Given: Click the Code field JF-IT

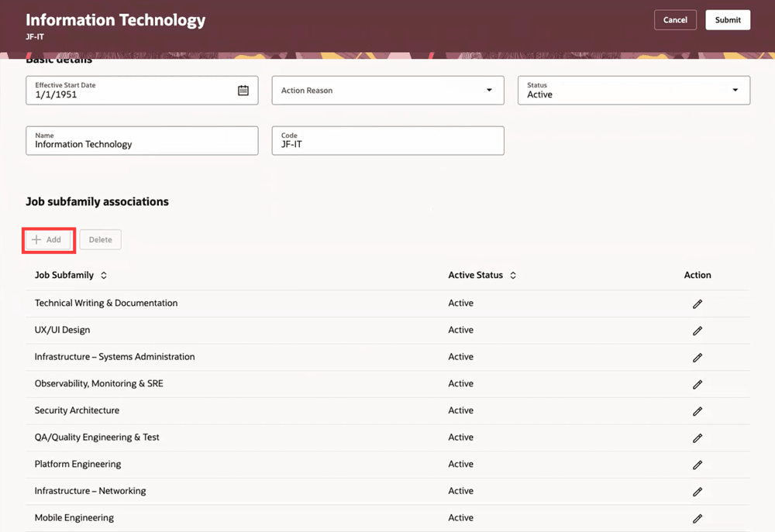Looking at the screenshot, I should point(388,140).
